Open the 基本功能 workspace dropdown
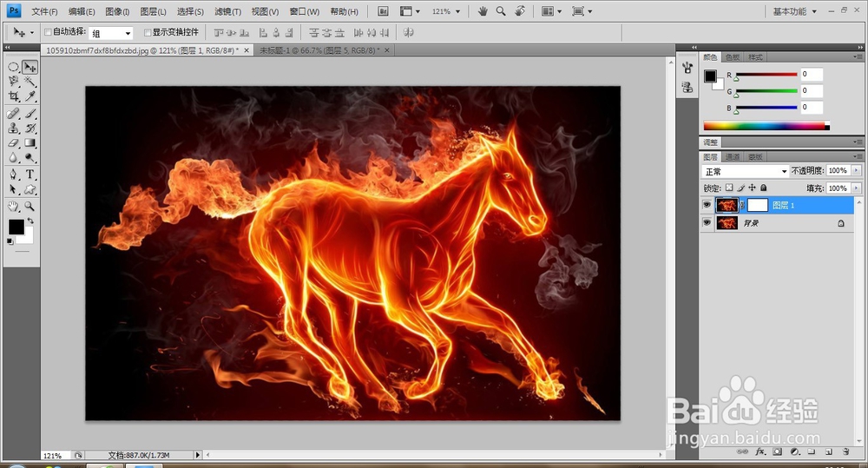Viewport: 868px width, 468px height. click(794, 11)
